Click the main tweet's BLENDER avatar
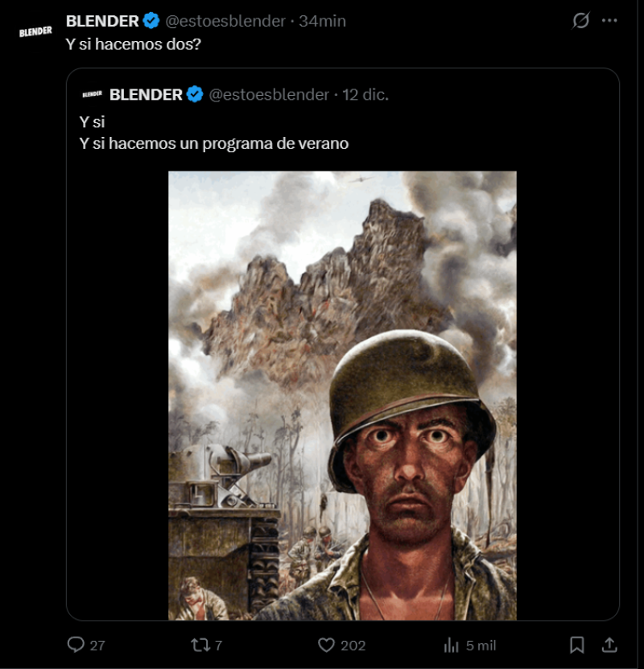Image resolution: width=644 pixels, height=669 pixels. tap(35, 31)
